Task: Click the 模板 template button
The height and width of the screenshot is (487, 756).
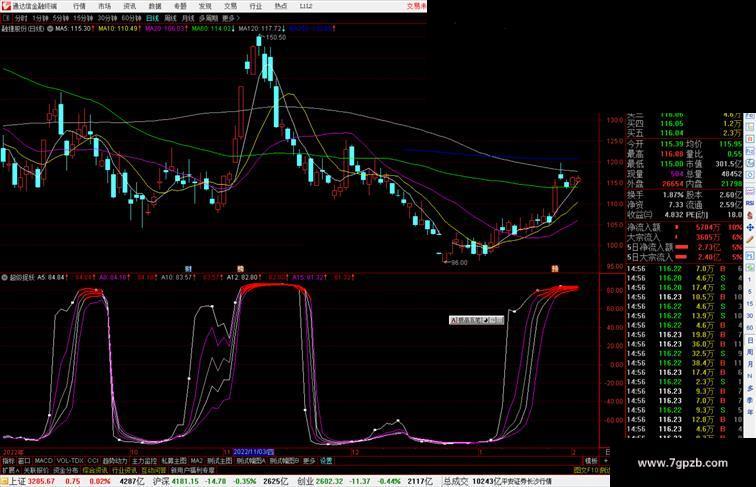Action: (591, 461)
